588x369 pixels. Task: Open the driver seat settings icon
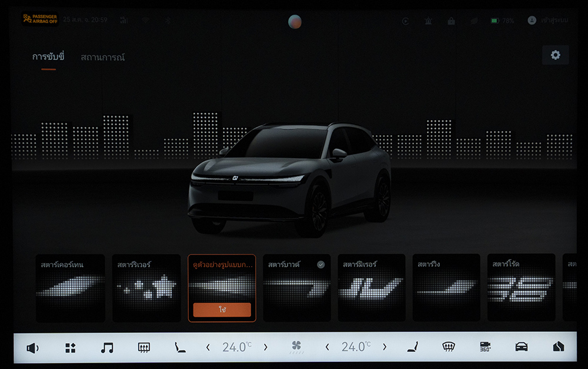(180, 348)
